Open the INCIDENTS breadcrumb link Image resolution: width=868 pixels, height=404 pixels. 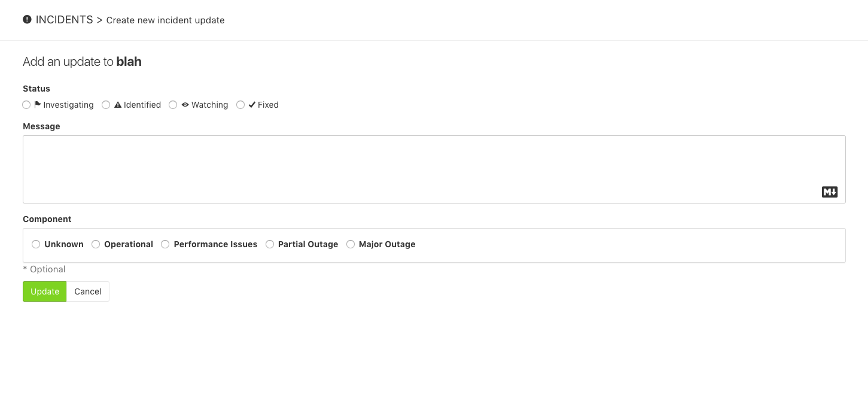[65, 19]
